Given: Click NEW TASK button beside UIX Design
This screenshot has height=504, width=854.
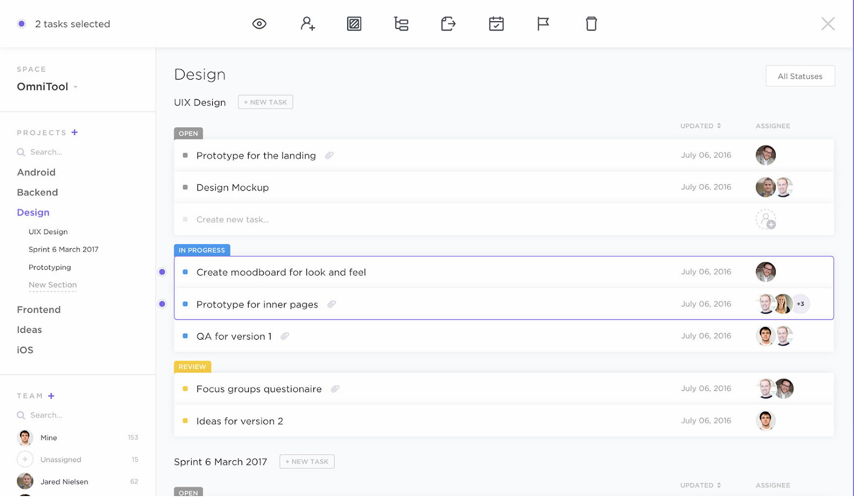Looking at the screenshot, I should (x=265, y=102).
